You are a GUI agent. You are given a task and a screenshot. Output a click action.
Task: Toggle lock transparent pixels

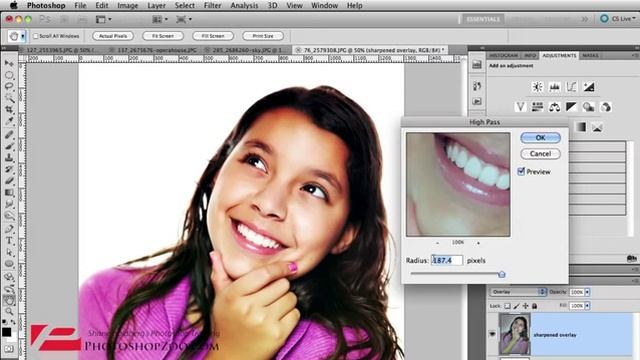coord(507,306)
